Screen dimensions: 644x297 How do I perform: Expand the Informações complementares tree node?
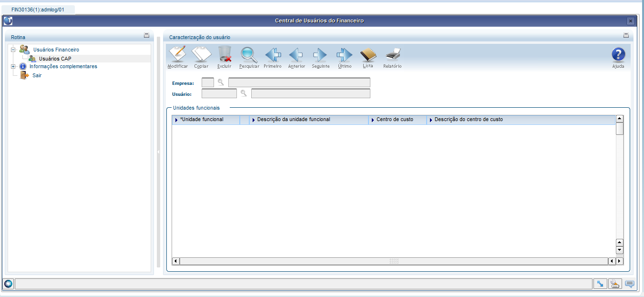[13, 66]
